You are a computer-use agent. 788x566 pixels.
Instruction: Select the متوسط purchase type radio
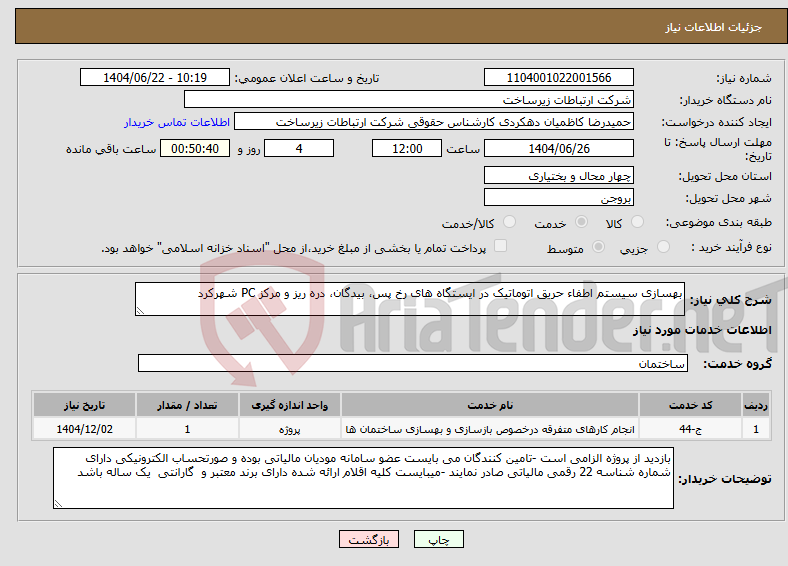[x=599, y=246]
